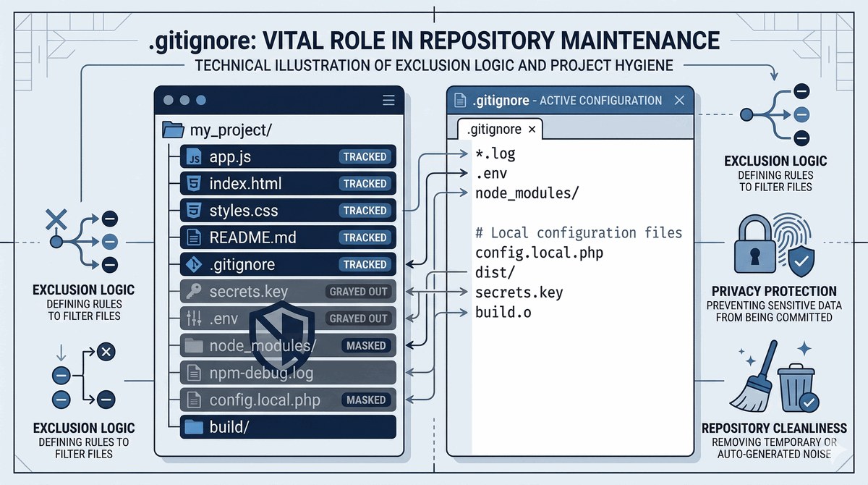Click the GRAYED OUT badge on secrets.key
The image size is (868, 485).
359,291
